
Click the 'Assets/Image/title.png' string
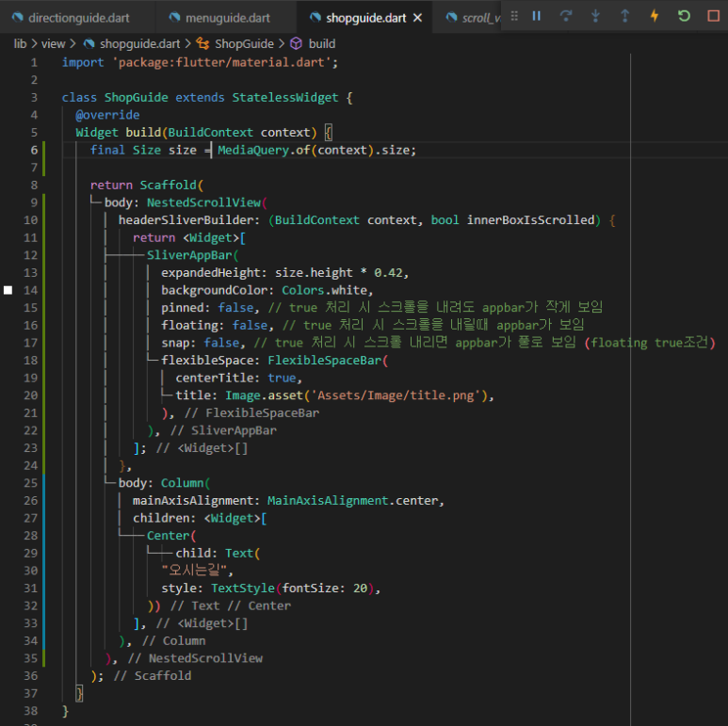coord(396,395)
